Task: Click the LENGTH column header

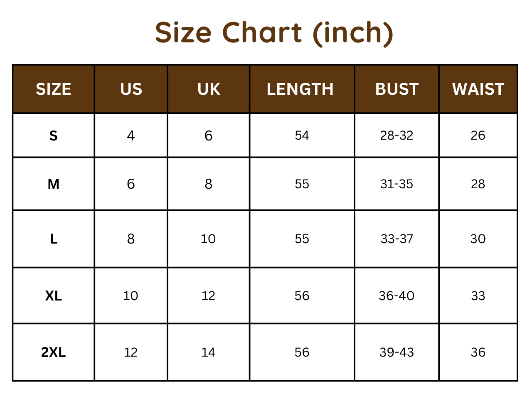Action: 300,89
